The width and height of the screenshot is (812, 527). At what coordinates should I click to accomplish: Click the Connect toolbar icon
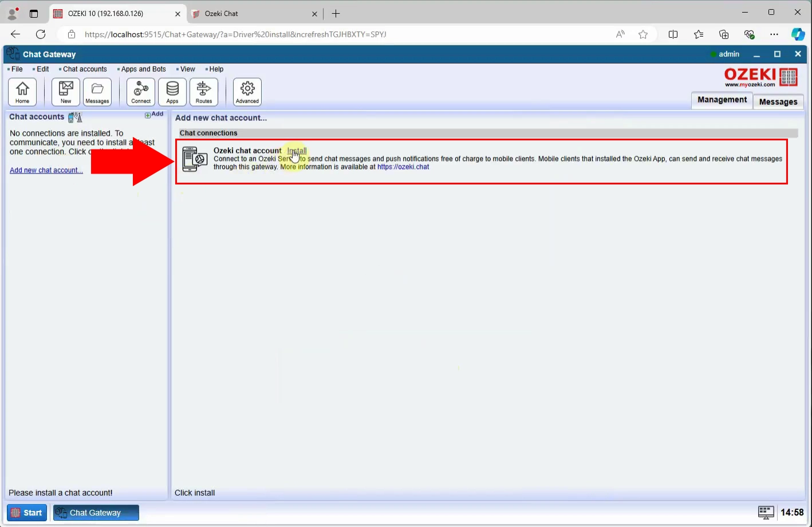click(141, 92)
